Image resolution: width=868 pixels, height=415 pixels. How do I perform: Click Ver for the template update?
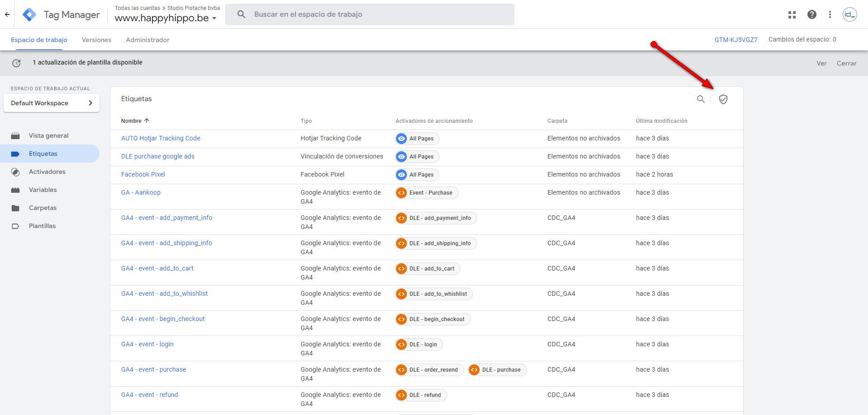click(x=821, y=63)
